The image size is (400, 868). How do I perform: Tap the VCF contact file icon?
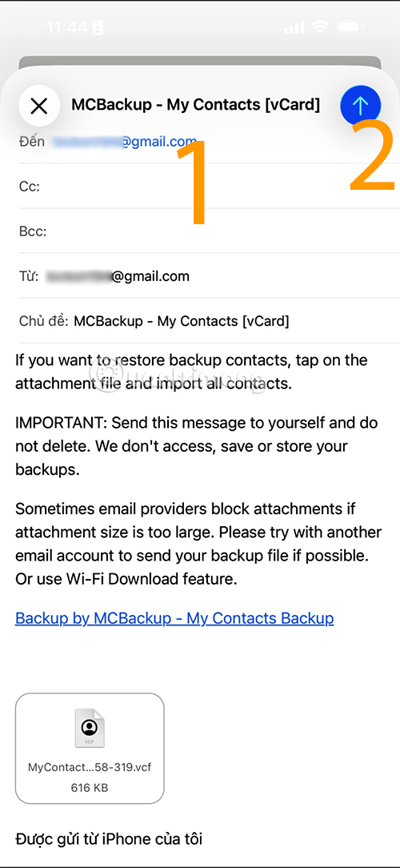90,727
